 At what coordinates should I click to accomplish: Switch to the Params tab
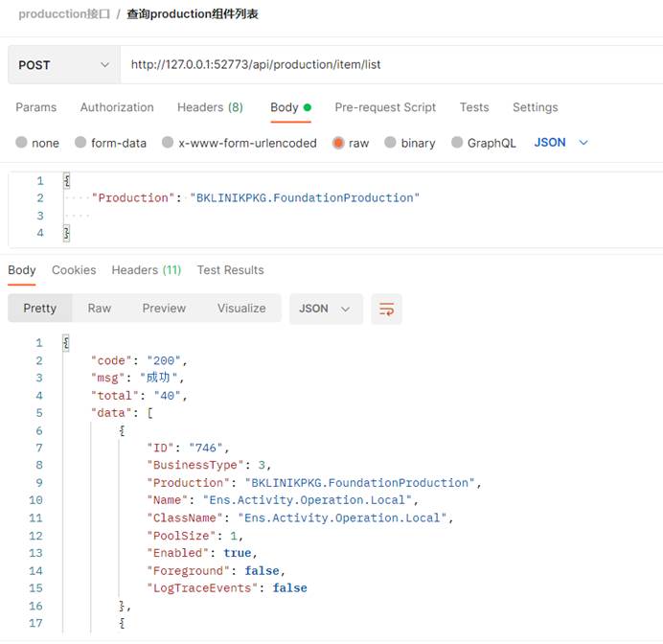point(36,107)
